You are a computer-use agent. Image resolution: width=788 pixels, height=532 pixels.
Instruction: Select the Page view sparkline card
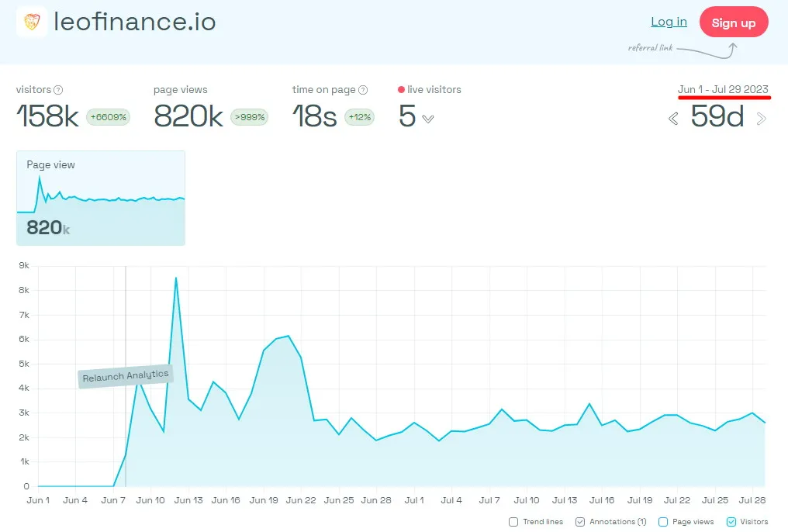click(101, 198)
